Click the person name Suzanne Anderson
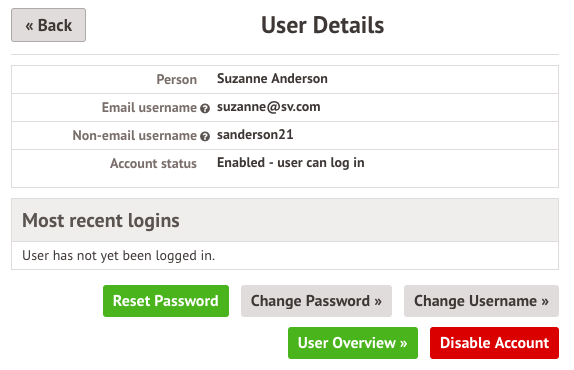 point(272,79)
